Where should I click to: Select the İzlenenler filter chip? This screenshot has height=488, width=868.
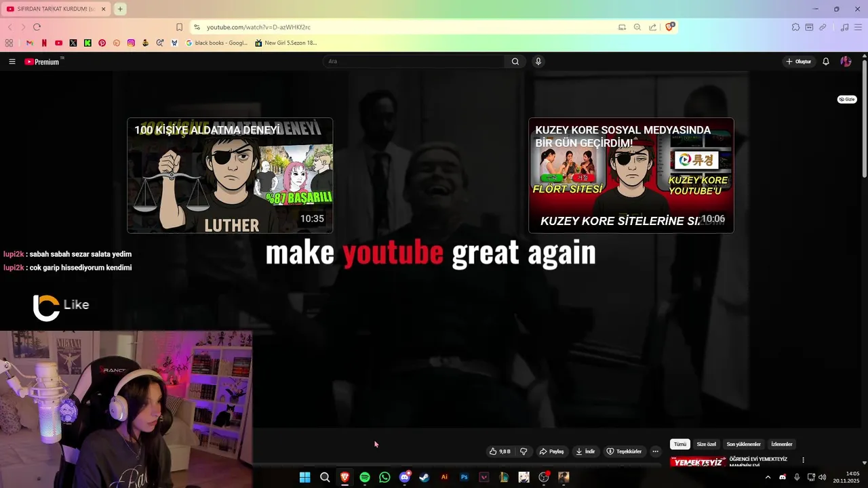[x=782, y=444]
